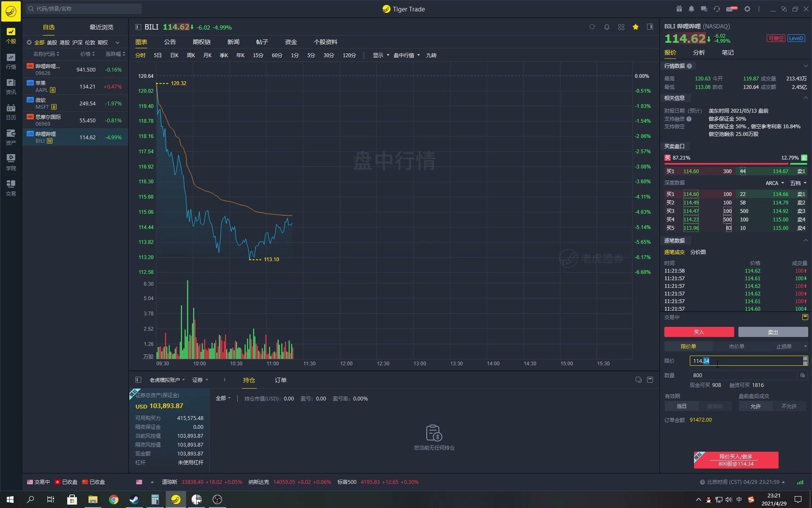The width and height of the screenshot is (812, 508).
Task: Choose 市价单 market order type
Action: click(x=736, y=346)
